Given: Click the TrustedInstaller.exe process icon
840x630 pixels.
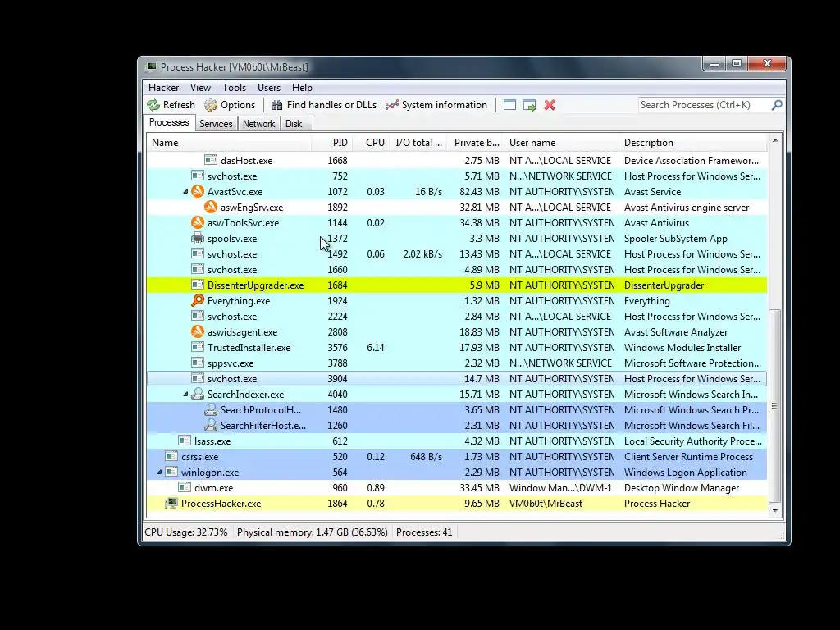Looking at the screenshot, I should 198,347.
